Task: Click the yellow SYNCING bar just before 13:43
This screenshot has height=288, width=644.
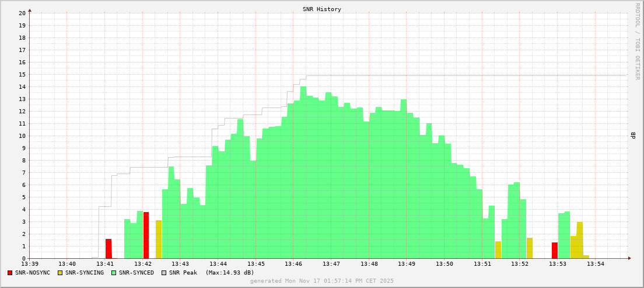Action: point(159,240)
